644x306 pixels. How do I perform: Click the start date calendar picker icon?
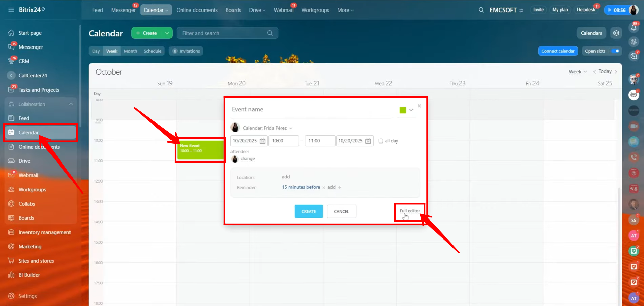(x=262, y=141)
